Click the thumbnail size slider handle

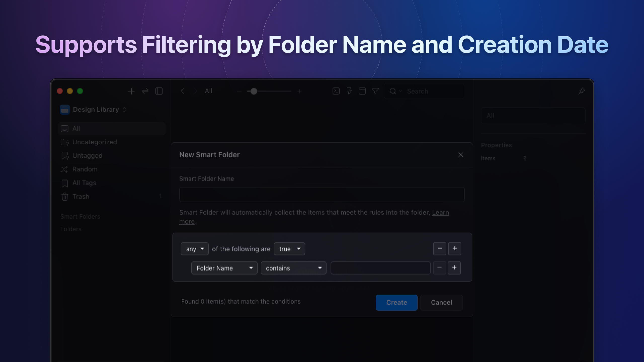pyautogui.click(x=254, y=91)
